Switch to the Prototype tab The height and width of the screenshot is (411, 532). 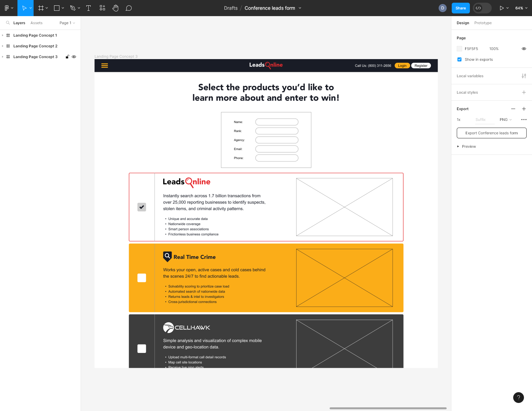pyautogui.click(x=483, y=23)
